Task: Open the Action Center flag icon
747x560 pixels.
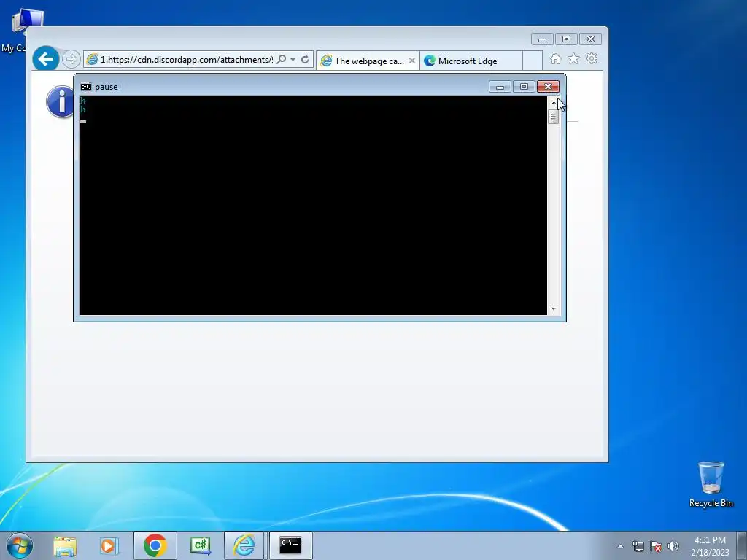Action: 656,546
